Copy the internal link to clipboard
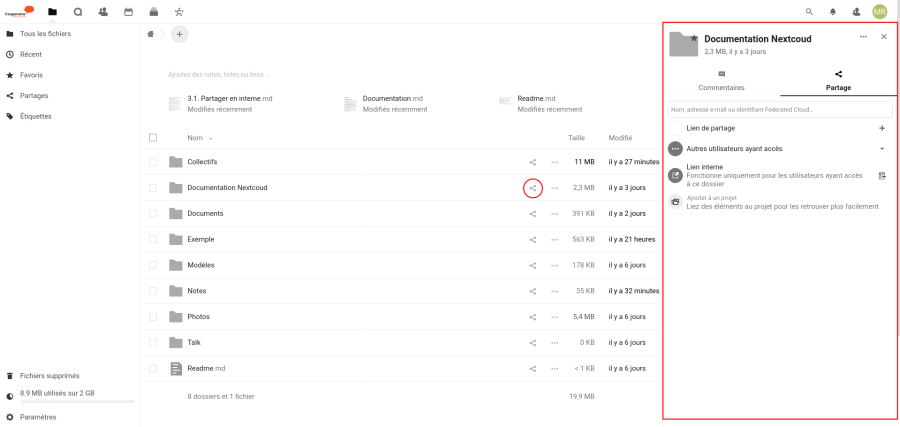 click(x=882, y=175)
